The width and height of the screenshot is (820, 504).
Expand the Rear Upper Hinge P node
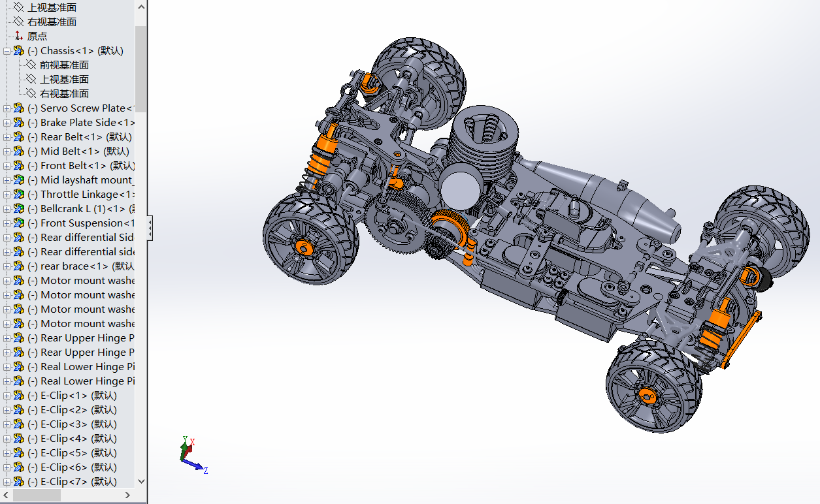[6, 338]
